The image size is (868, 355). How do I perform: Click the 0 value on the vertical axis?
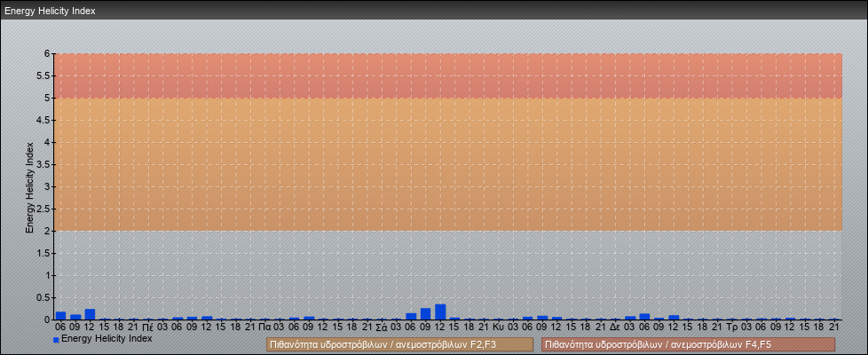pos(48,319)
